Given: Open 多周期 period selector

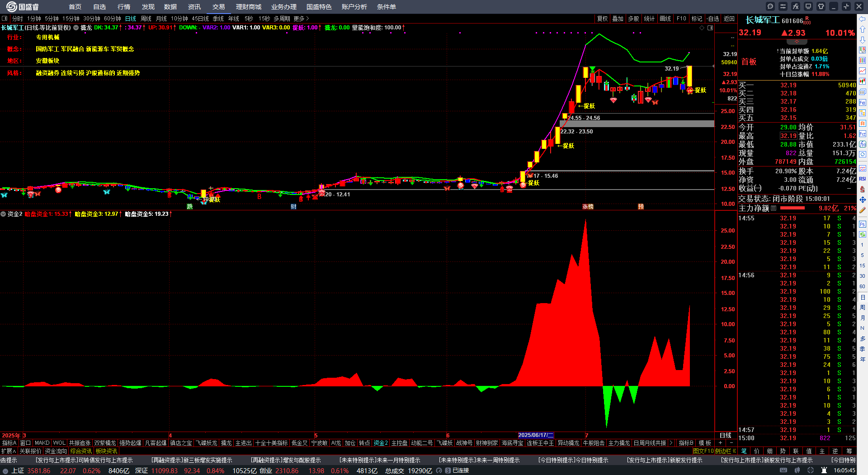Looking at the screenshot, I should point(282,19).
